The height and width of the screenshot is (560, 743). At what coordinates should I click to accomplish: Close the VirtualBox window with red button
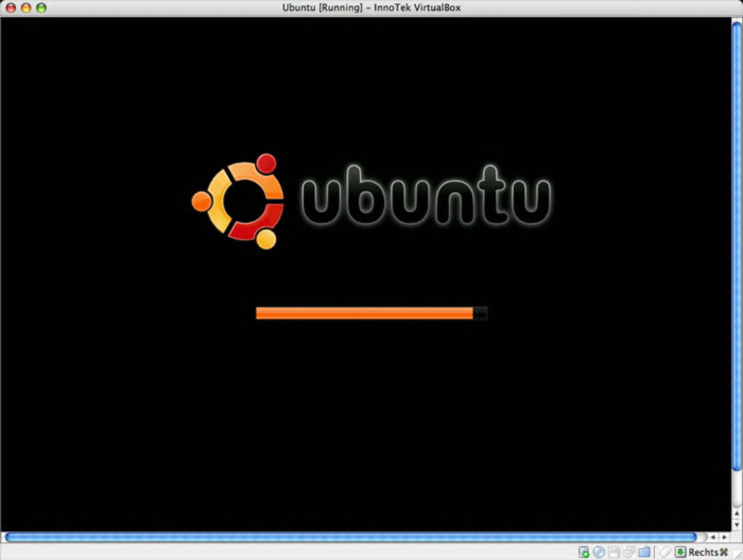click(x=10, y=7)
